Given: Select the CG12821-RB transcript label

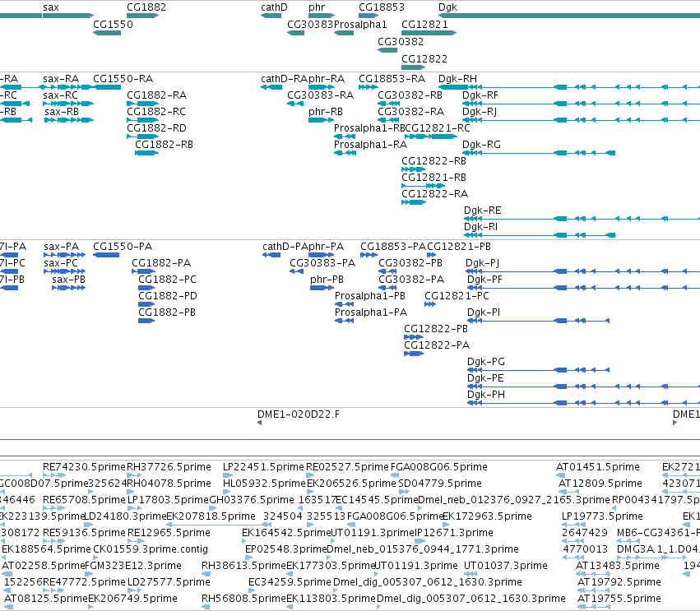Looking at the screenshot, I should pyautogui.click(x=433, y=177).
